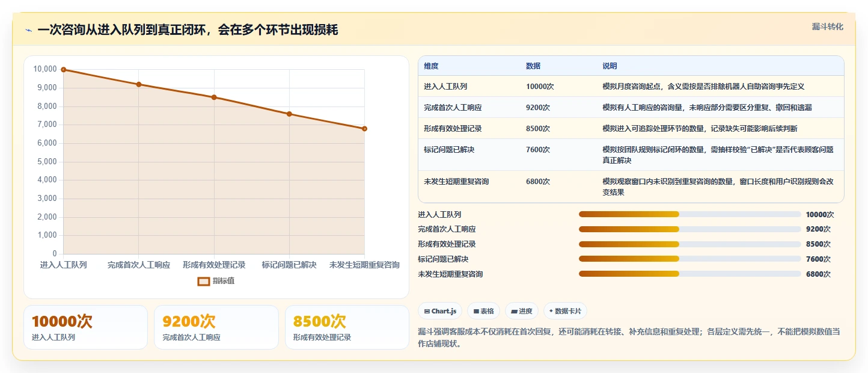Click the 6800次 progress value
The image size is (868, 373).
818,274
